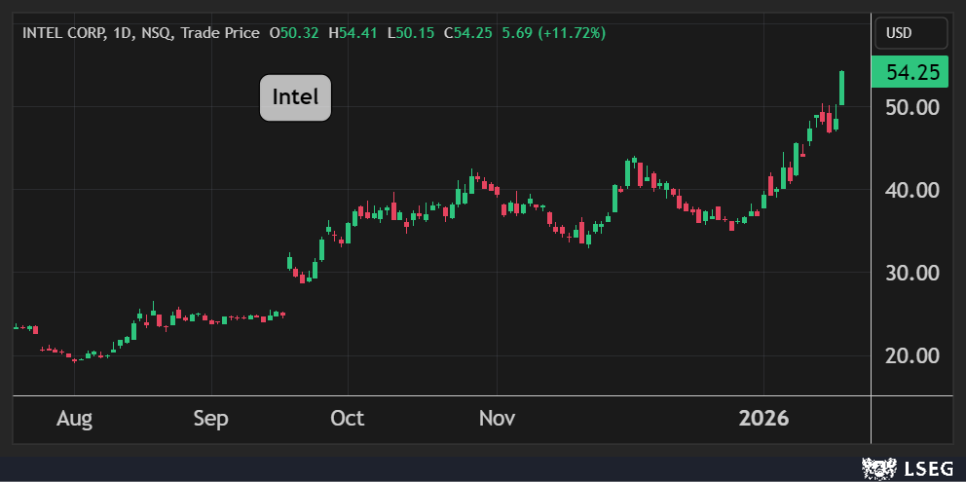Image resolution: width=966 pixels, height=482 pixels.
Task: Click the Aug label on time axis
Action: click(x=74, y=419)
